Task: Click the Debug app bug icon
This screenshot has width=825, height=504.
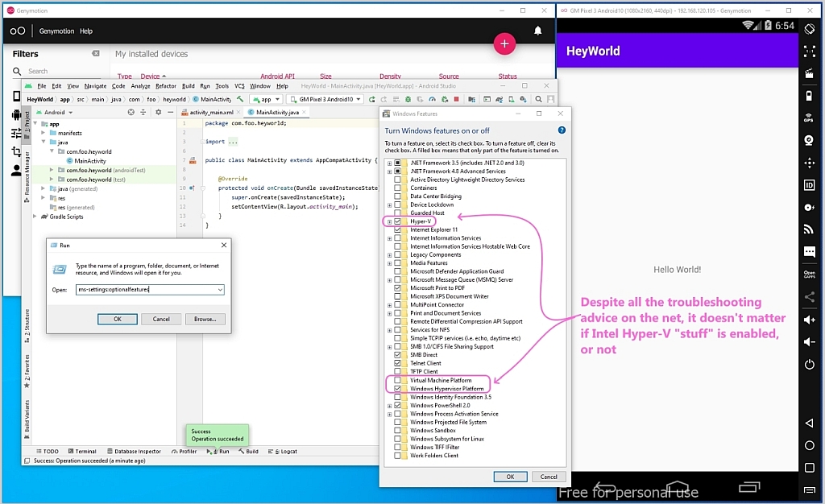Action: [x=408, y=99]
